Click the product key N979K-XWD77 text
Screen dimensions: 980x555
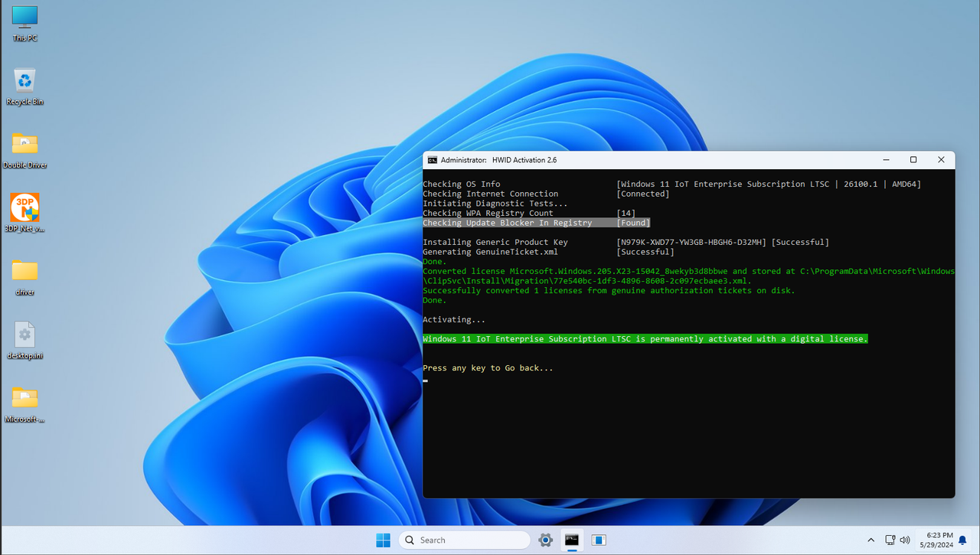691,242
